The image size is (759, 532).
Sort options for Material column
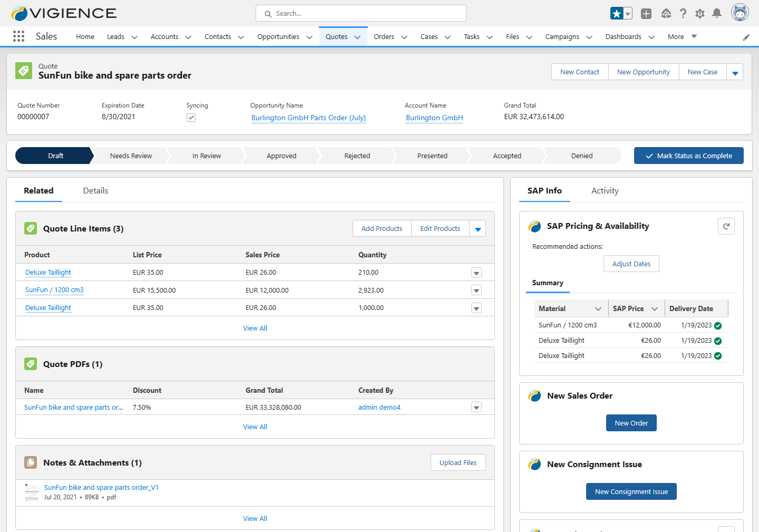[598, 309]
